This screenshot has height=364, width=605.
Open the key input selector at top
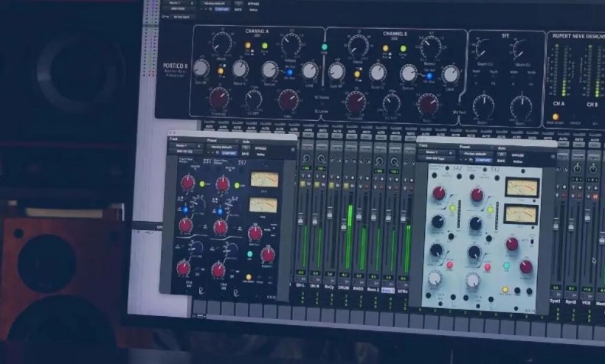point(182,17)
